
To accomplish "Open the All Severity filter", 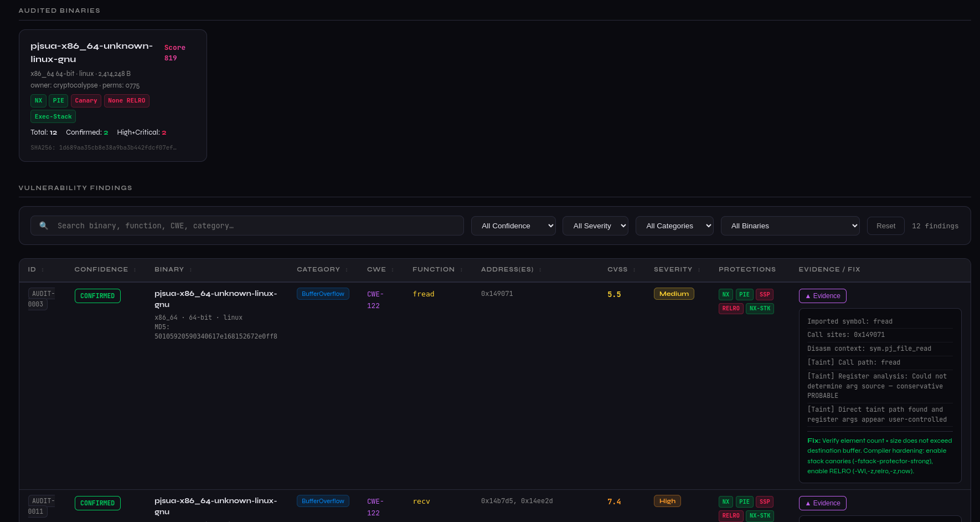I will tap(595, 226).
